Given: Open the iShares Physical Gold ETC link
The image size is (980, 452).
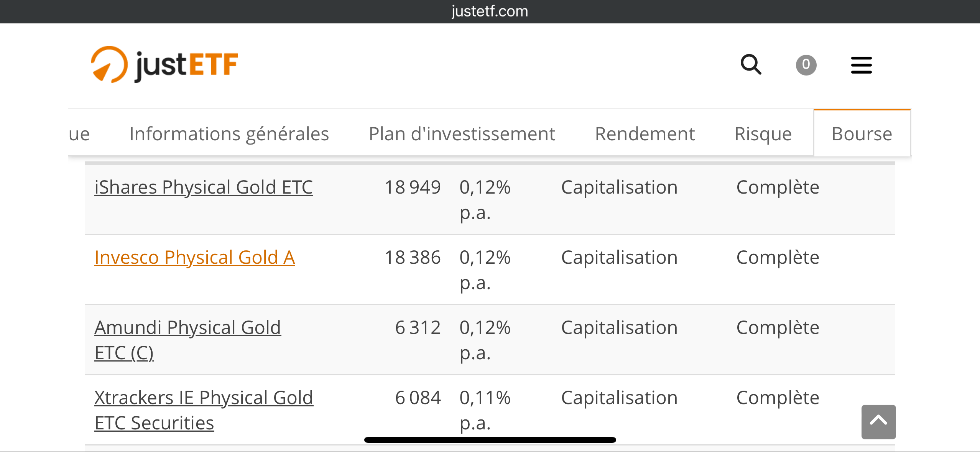Looking at the screenshot, I should 204,187.
